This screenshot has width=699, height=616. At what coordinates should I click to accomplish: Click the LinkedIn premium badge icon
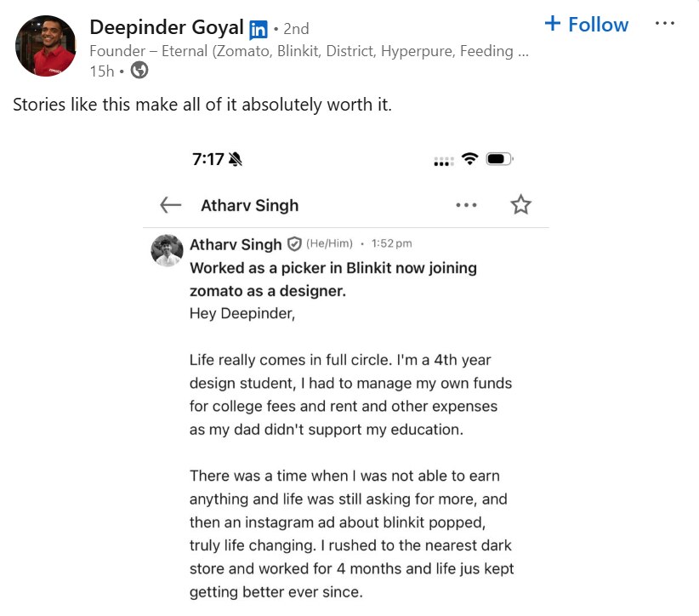coord(258,30)
